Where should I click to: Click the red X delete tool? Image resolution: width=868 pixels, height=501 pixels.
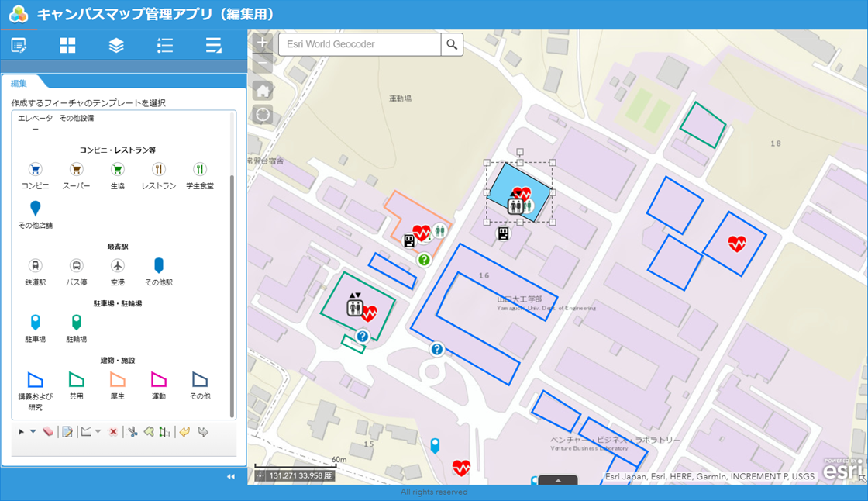click(x=113, y=432)
